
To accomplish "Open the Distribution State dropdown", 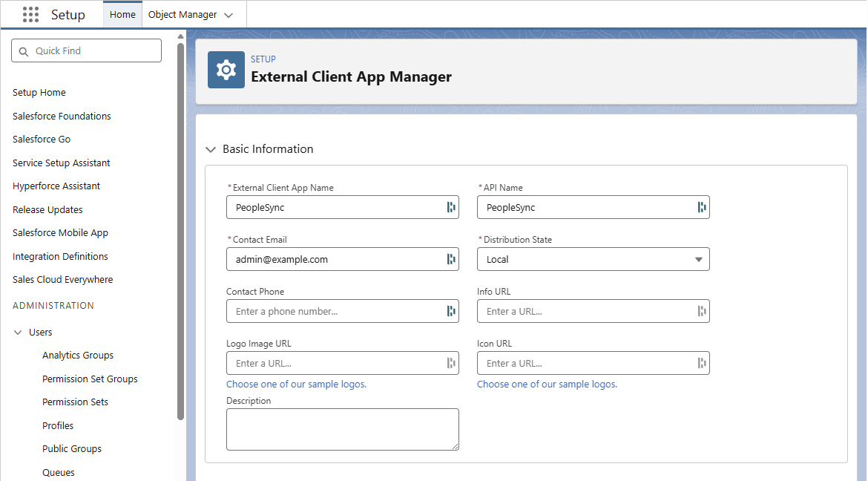I will point(593,259).
